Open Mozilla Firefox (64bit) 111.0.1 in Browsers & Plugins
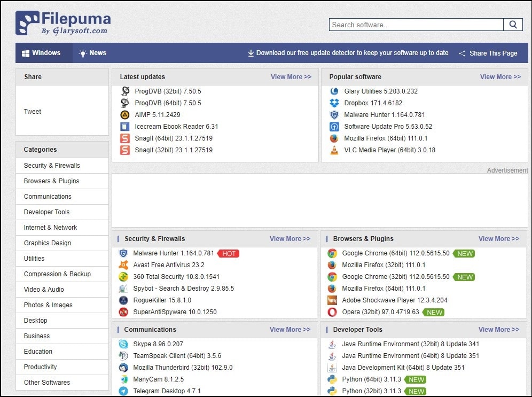Viewport: 532px width, 397px height. (384, 289)
